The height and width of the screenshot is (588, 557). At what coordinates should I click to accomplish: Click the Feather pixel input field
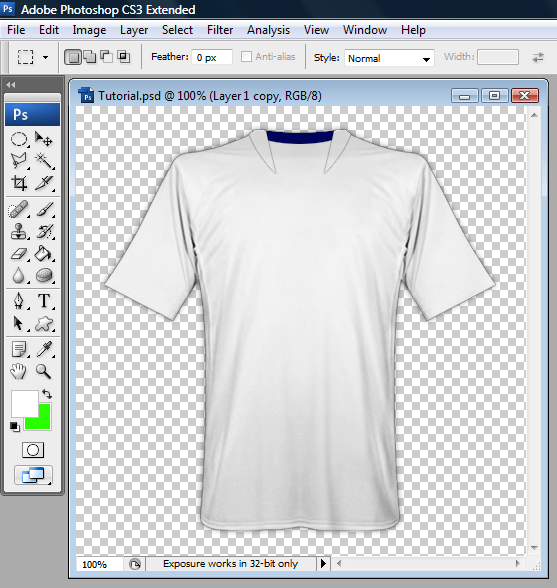click(x=212, y=57)
